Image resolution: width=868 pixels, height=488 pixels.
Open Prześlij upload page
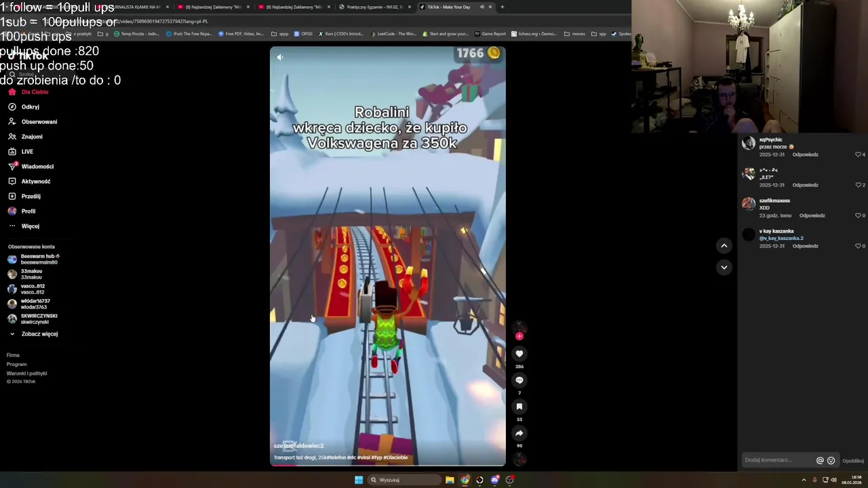pos(24,197)
